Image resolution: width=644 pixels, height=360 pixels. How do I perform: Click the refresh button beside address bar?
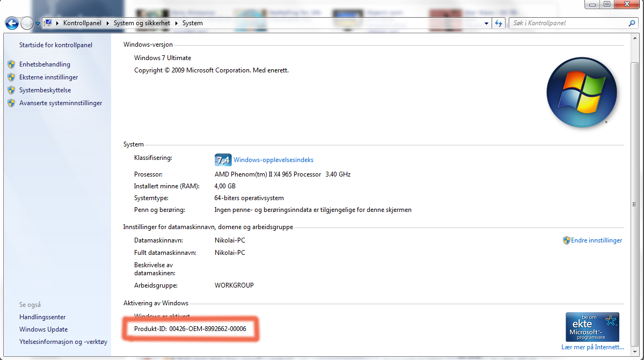click(x=499, y=23)
